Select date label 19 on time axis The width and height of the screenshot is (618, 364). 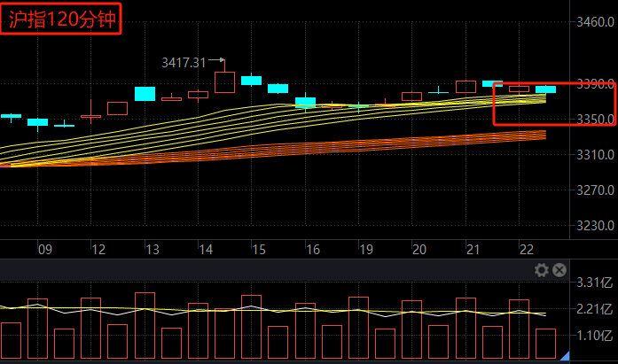pyautogui.click(x=366, y=250)
